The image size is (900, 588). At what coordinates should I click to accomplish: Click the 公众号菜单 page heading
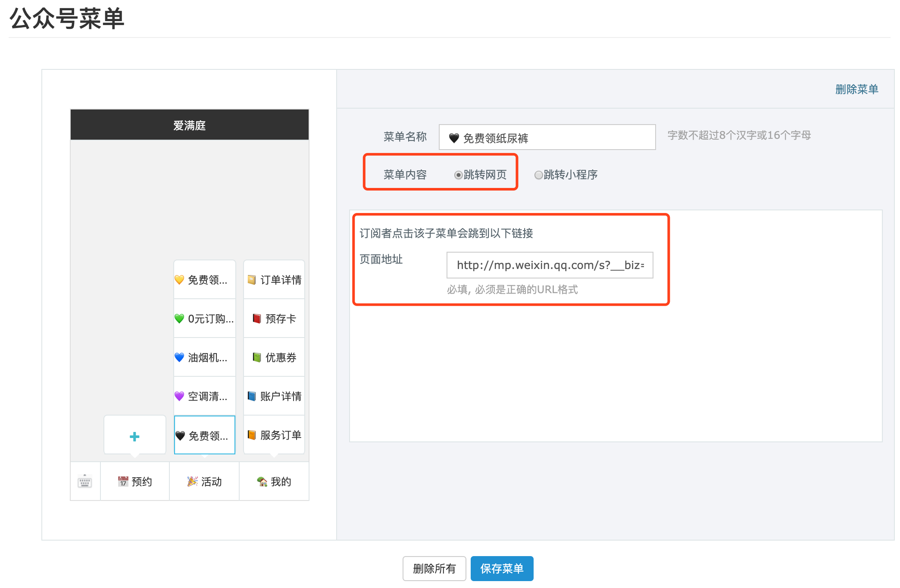click(67, 19)
